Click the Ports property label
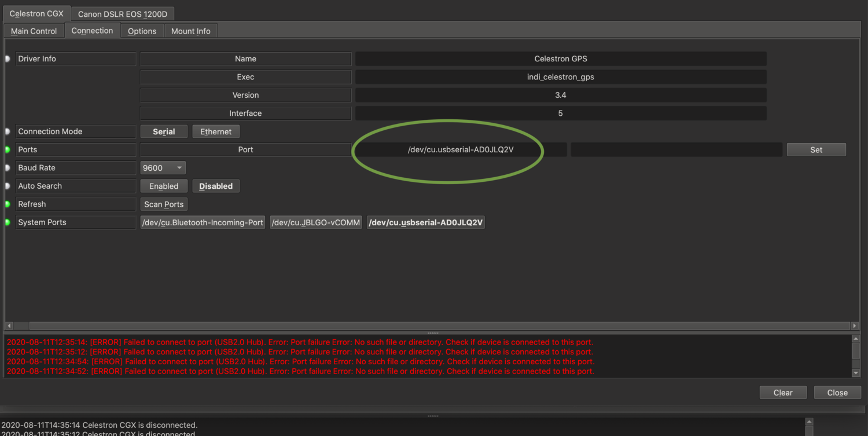 pos(76,149)
